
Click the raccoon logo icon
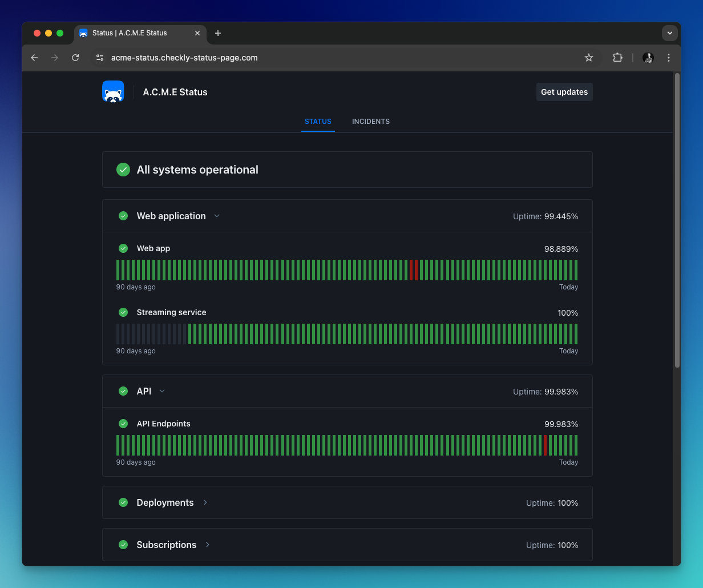click(113, 92)
